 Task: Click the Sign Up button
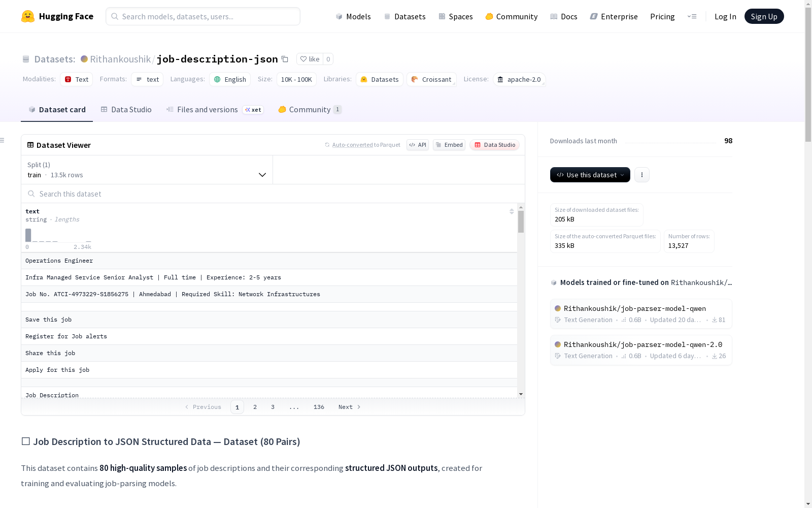tap(764, 16)
